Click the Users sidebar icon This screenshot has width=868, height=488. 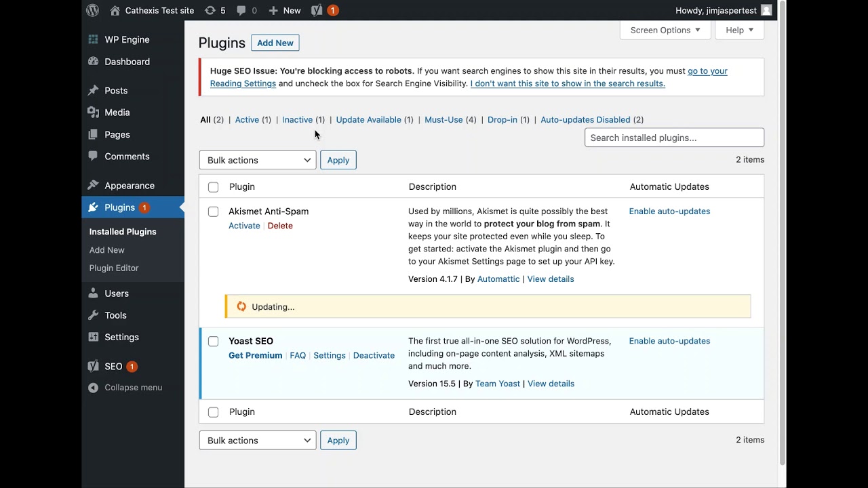pos(93,293)
